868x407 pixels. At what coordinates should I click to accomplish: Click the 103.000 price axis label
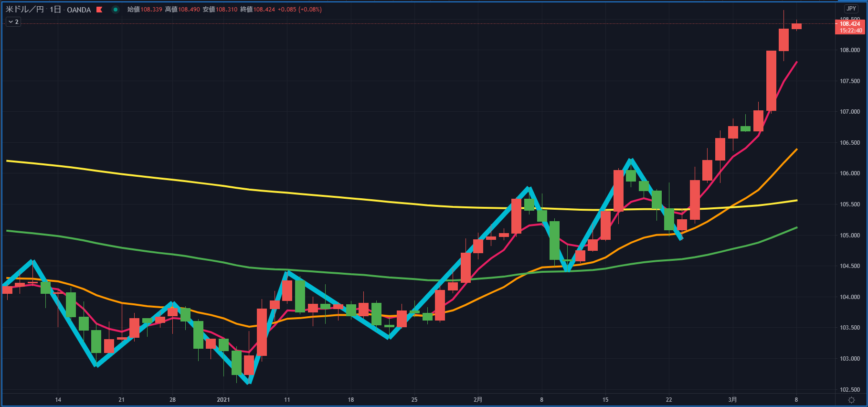(850, 359)
